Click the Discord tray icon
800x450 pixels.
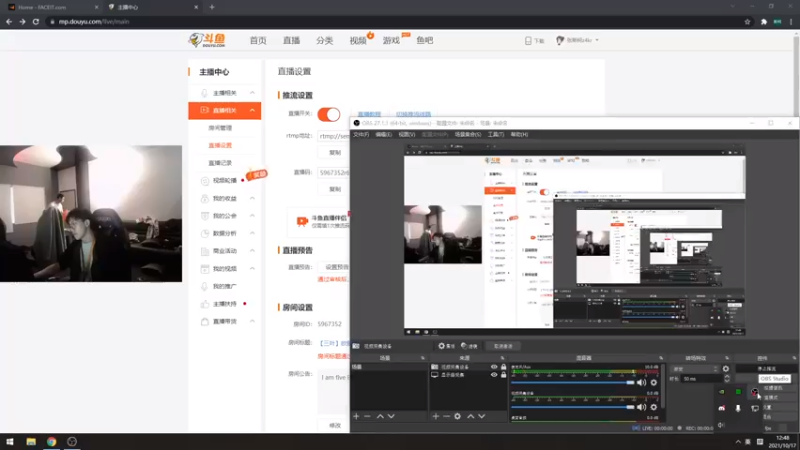(x=721, y=408)
